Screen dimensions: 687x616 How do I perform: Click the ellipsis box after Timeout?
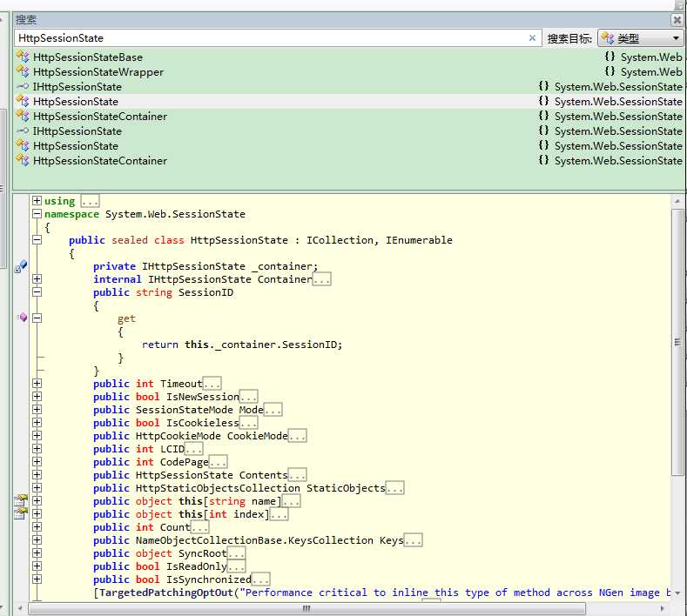click(x=212, y=384)
